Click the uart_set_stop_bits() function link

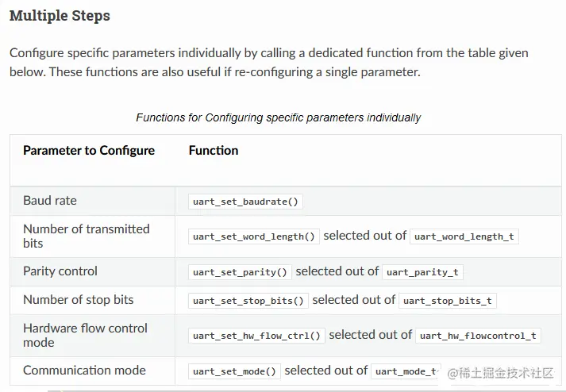pos(248,301)
